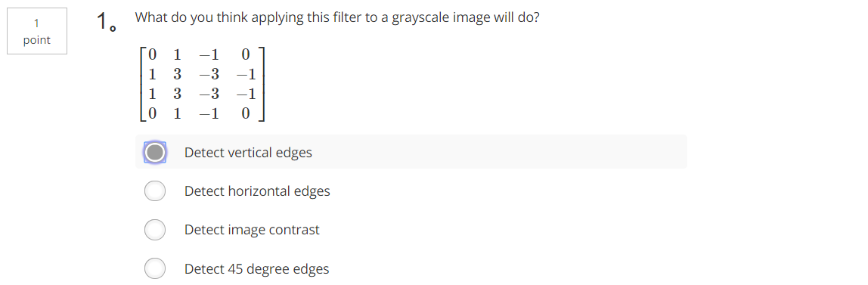Click the "-3" entry in the matrix's second row

tap(209, 74)
